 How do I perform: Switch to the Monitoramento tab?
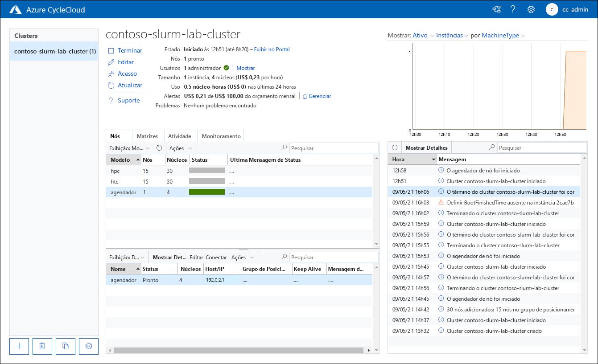click(221, 136)
